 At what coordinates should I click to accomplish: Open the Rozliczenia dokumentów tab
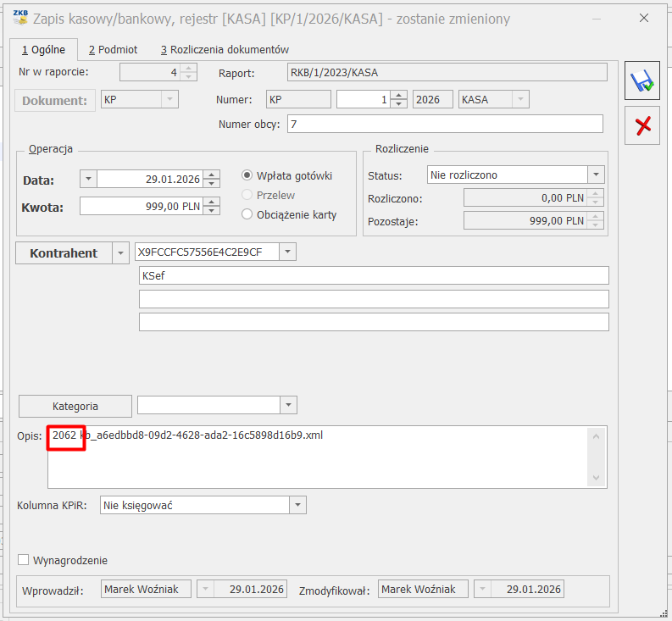tap(225, 50)
